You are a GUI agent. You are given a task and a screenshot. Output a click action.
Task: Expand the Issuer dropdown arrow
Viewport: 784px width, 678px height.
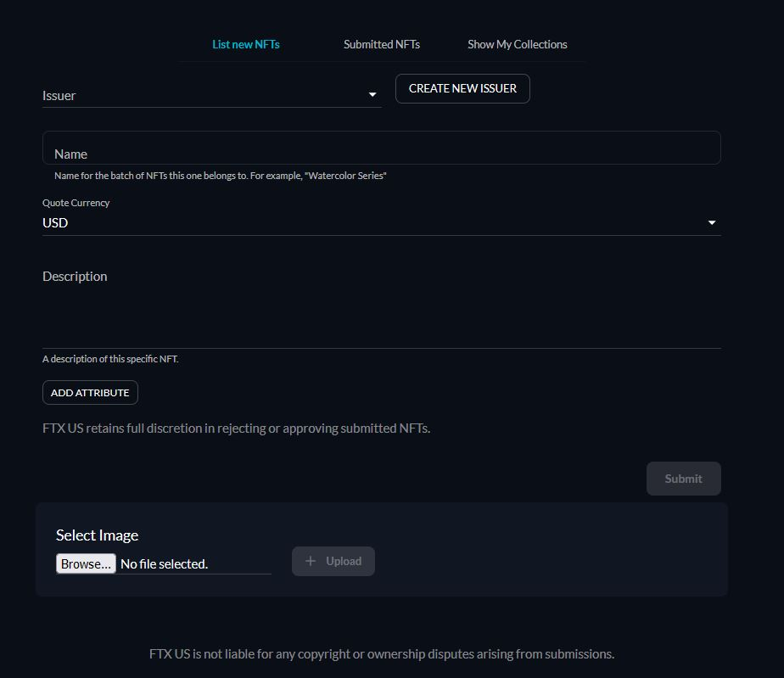point(372,94)
